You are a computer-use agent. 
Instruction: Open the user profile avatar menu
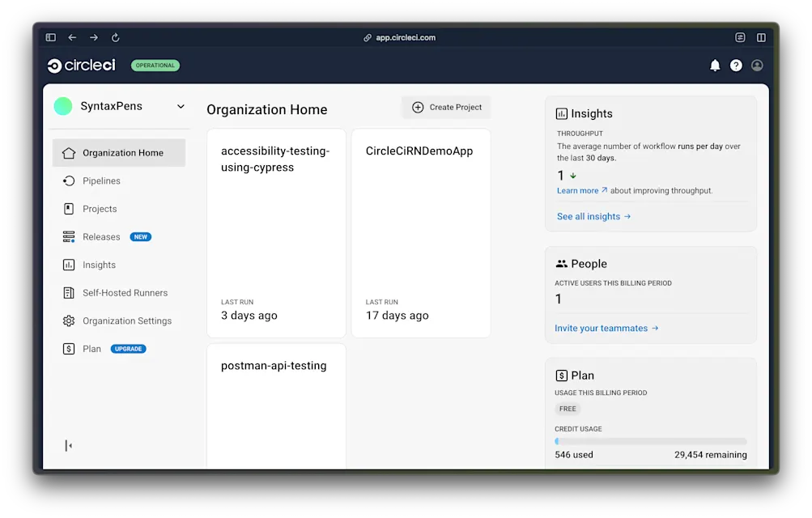tap(757, 66)
